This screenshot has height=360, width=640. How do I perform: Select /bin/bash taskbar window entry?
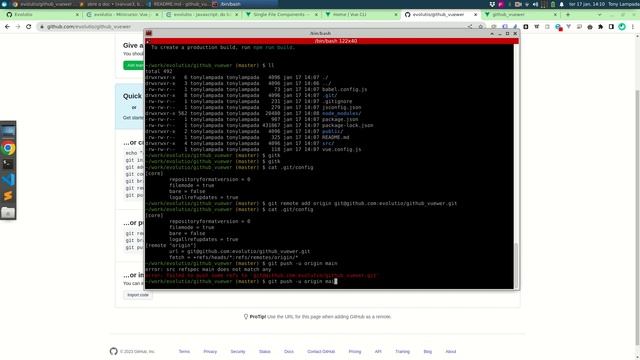tap(245, 4)
